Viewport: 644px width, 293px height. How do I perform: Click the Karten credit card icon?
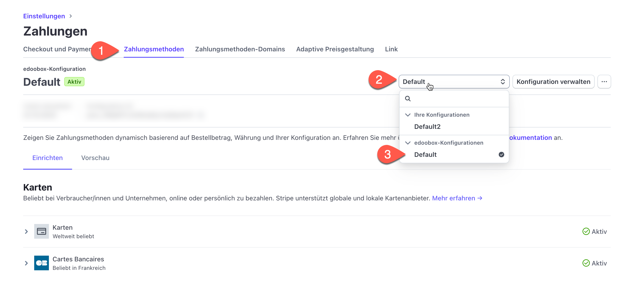tap(41, 231)
